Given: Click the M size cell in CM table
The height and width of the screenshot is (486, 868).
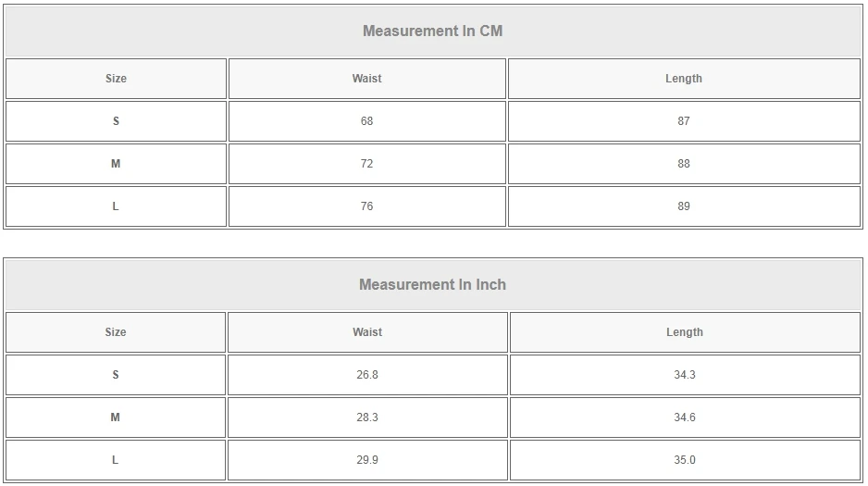Looking at the screenshot, I should tap(116, 164).
